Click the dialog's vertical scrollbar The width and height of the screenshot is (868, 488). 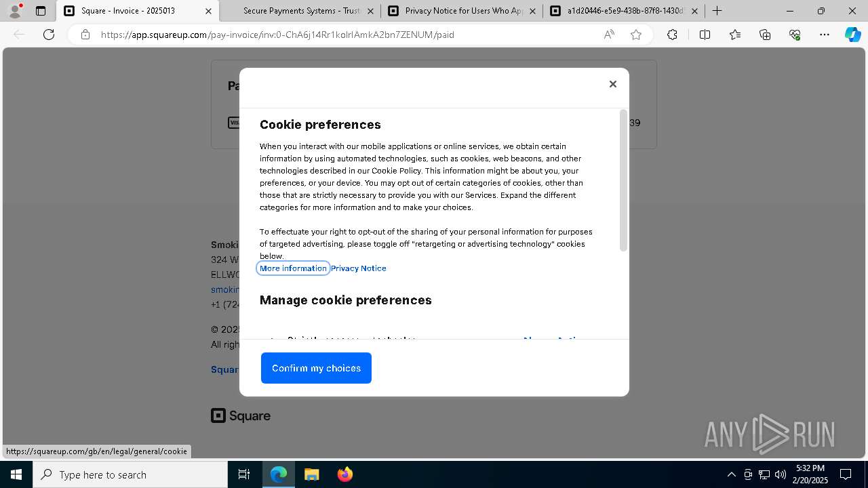click(x=623, y=181)
